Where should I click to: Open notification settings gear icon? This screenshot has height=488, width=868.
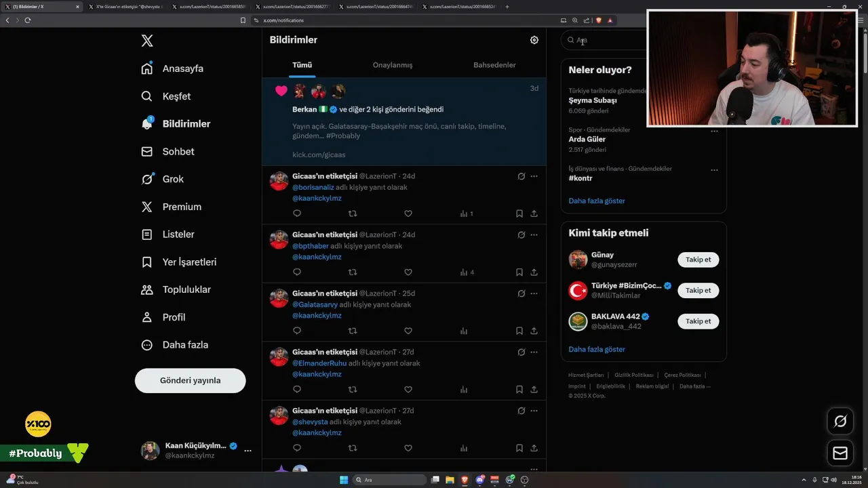[534, 40]
